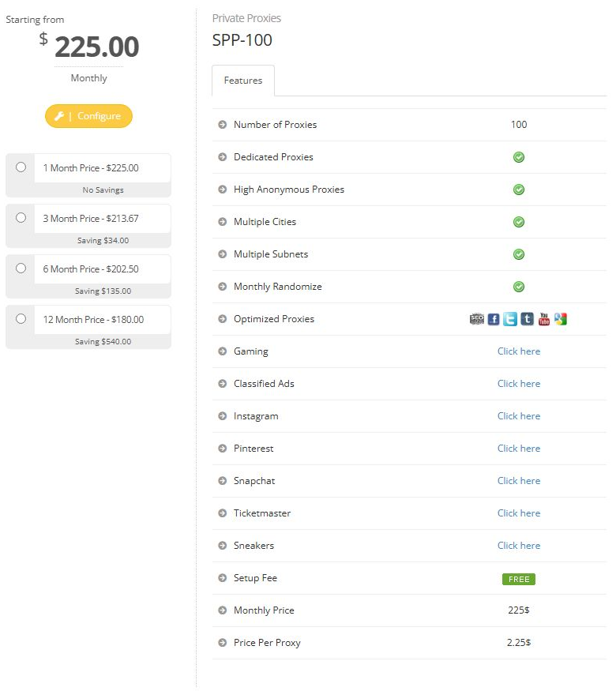The height and width of the screenshot is (691, 616).
Task: Click the Twitter bird icon
Action: coord(510,319)
